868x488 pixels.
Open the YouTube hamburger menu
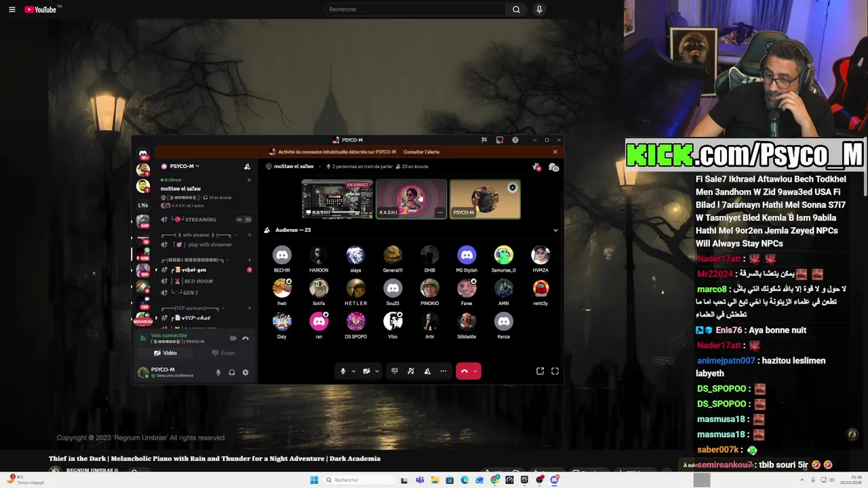coord(12,9)
